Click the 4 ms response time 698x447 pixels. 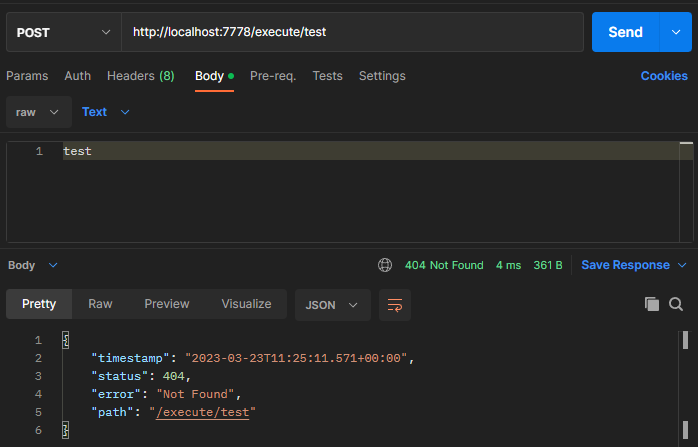(508, 265)
